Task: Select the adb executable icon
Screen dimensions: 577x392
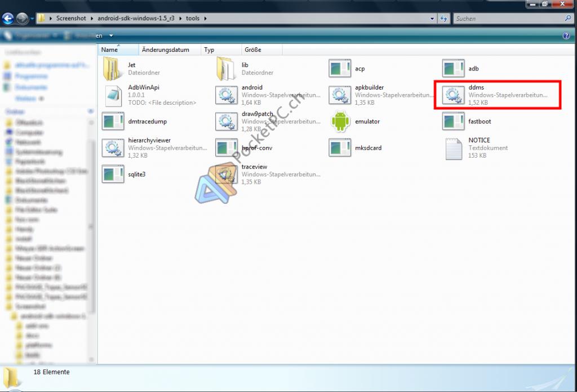Action: [453, 69]
